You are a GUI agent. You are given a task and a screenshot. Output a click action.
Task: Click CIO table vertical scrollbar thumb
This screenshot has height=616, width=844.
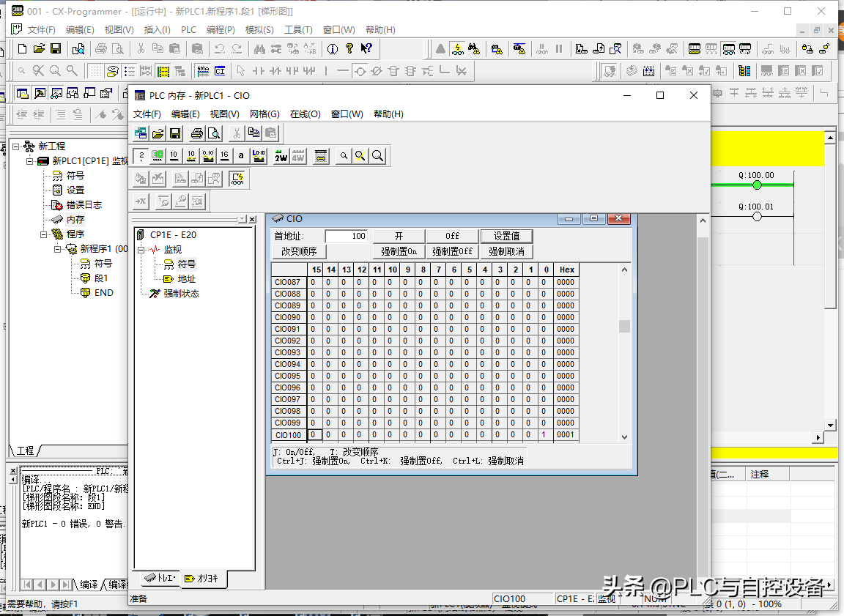pyautogui.click(x=624, y=326)
